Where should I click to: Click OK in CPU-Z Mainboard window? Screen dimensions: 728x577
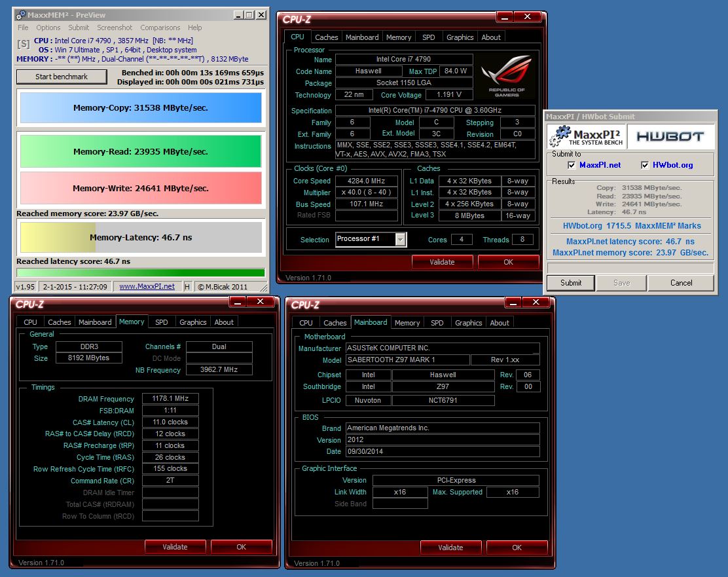pyautogui.click(x=517, y=548)
